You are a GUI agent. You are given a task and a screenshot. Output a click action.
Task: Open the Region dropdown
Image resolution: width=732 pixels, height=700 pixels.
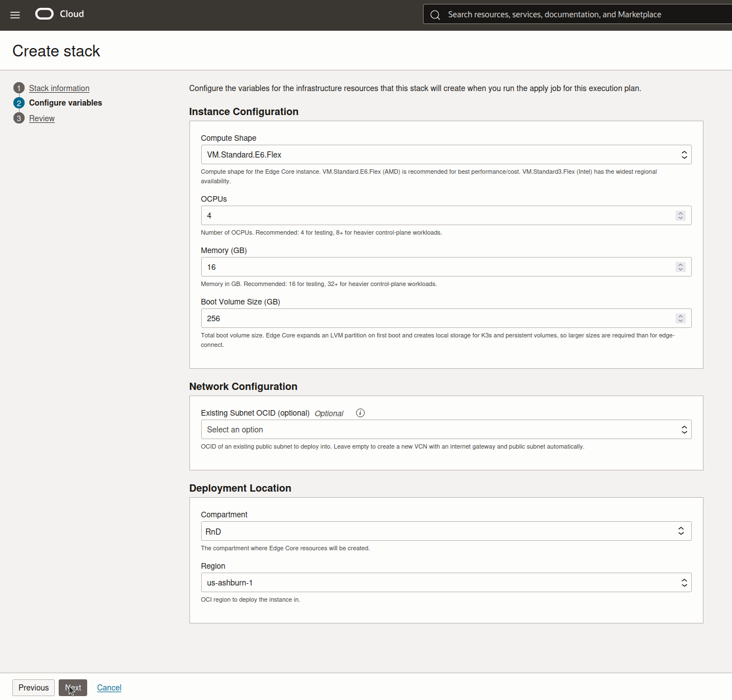point(446,583)
